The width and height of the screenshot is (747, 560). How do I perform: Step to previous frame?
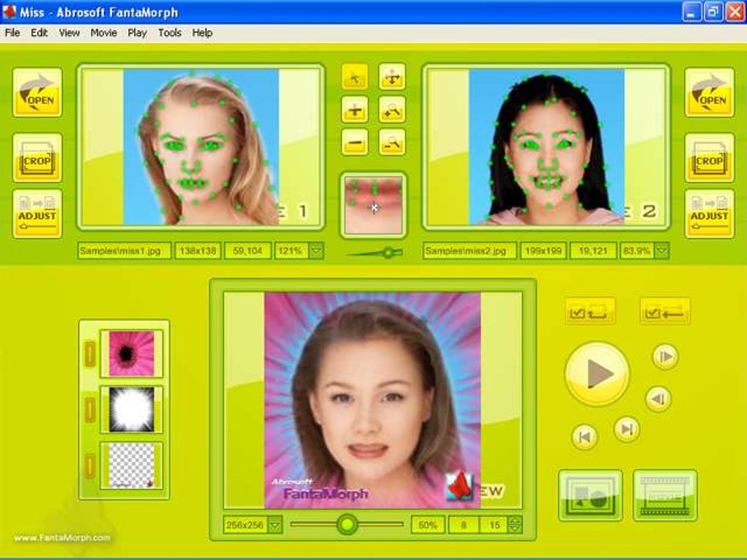[658, 398]
